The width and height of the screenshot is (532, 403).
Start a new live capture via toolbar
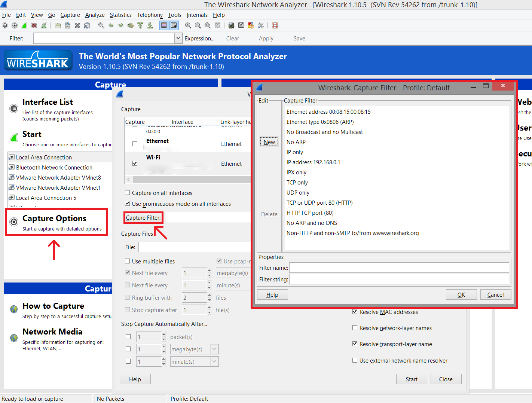[24, 25]
